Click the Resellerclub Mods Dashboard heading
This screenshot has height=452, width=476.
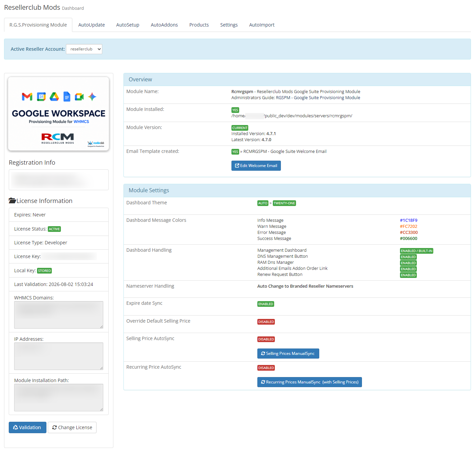pos(44,7)
